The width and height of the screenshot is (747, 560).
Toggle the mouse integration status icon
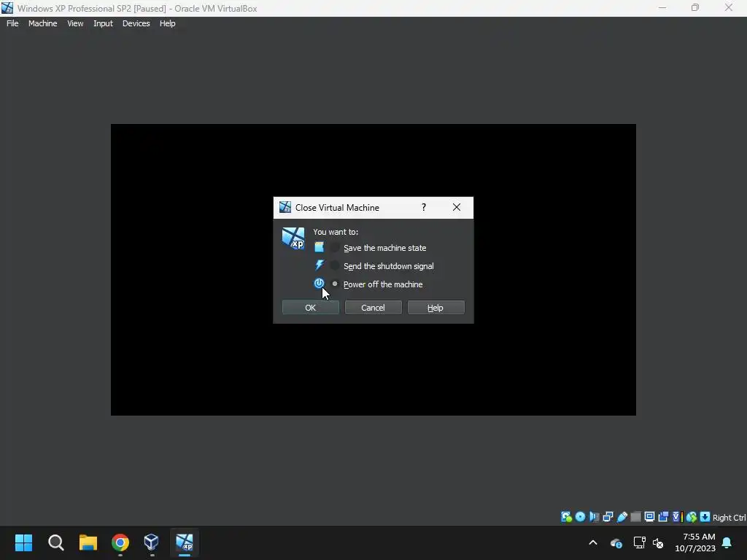[x=692, y=517]
